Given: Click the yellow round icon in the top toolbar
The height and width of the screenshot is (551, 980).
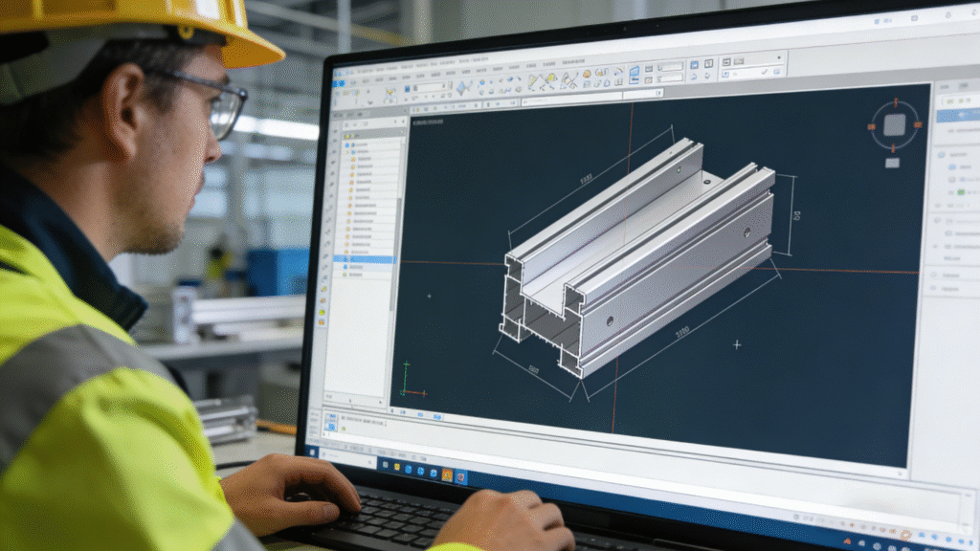Looking at the screenshot, I should click(x=586, y=74).
